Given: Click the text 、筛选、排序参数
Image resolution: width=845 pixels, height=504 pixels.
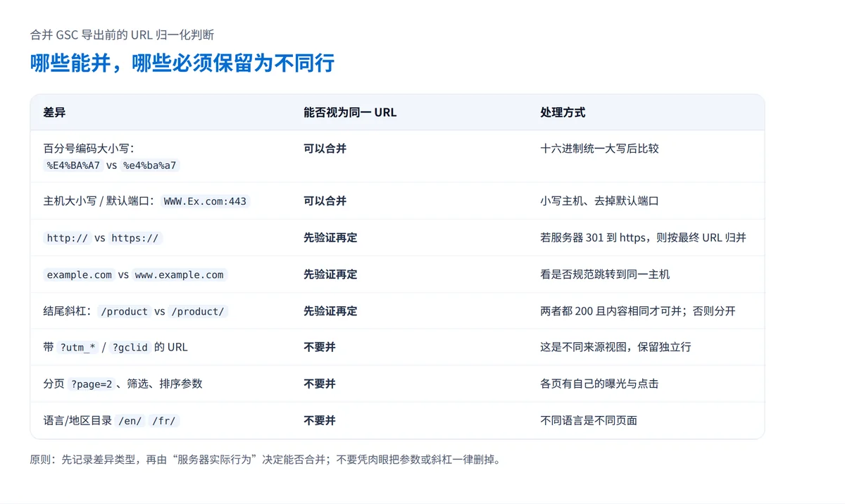Looking at the screenshot, I should point(159,384).
